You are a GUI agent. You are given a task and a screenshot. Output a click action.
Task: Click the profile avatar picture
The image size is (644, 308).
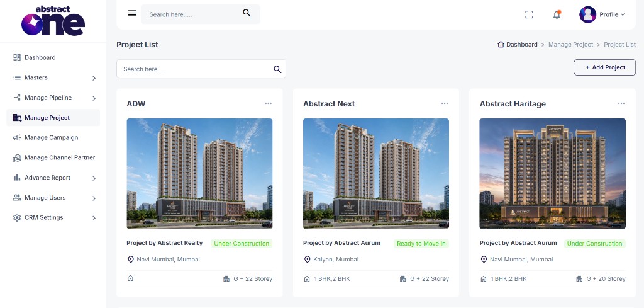(588, 14)
